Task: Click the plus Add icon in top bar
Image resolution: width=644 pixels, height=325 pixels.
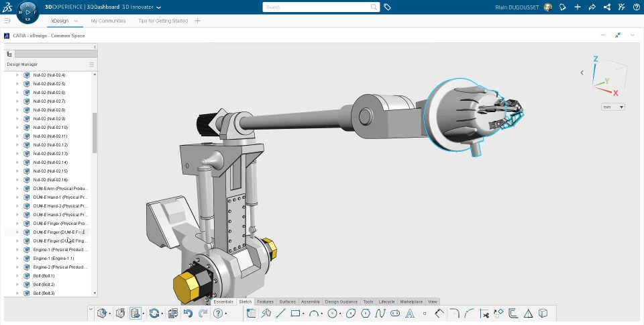Action: pyautogui.click(x=578, y=7)
